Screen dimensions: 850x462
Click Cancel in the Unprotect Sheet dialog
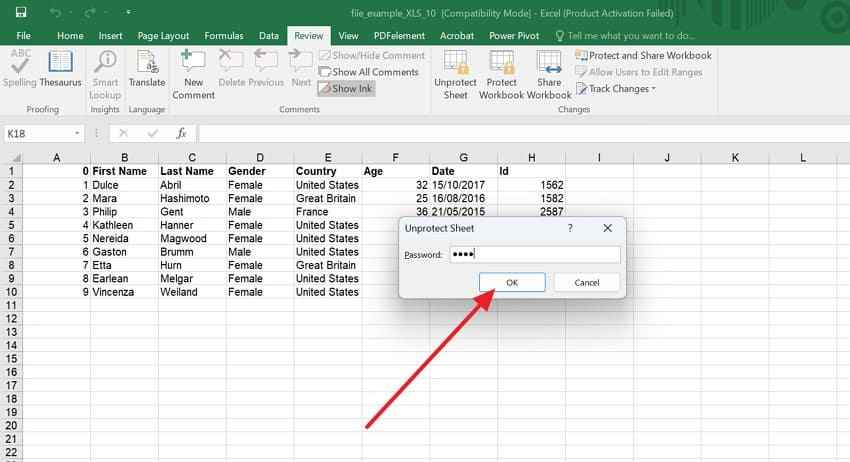pyautogui.click(x=587, y=283)
